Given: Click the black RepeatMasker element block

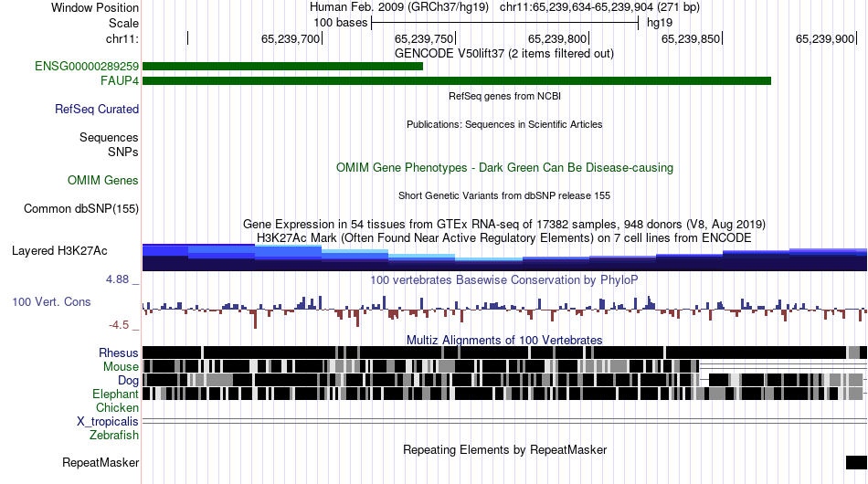Looking at the screenshot, I should 856,462.
